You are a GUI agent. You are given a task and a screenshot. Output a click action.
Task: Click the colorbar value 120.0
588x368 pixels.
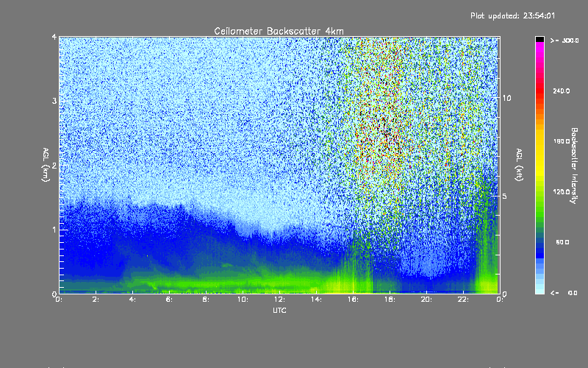coord(562,191)
